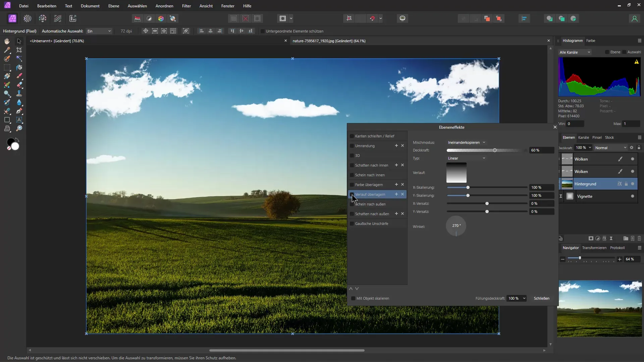Enable Schatten nach innen effect
This screenshot has height=362, width=644.
click(352, 165)
